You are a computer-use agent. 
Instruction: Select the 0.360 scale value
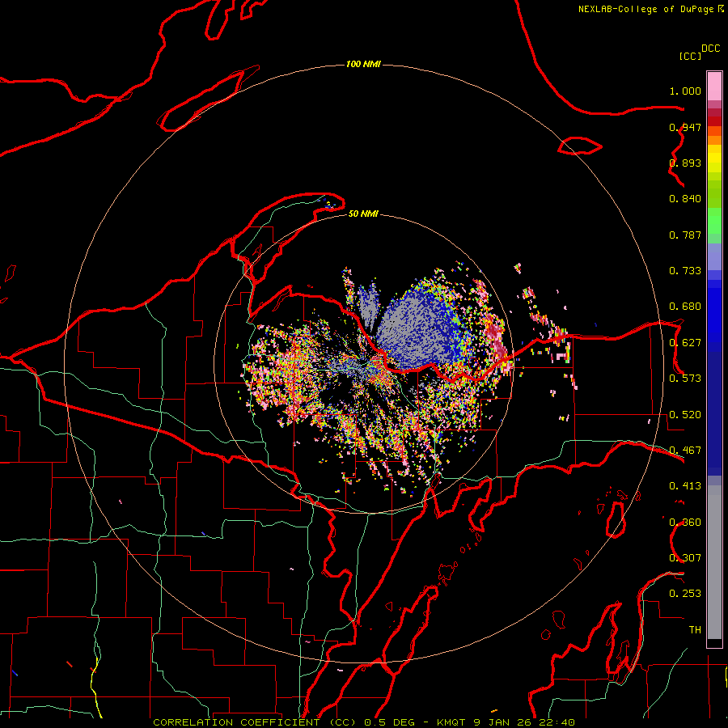coord(685,523)
